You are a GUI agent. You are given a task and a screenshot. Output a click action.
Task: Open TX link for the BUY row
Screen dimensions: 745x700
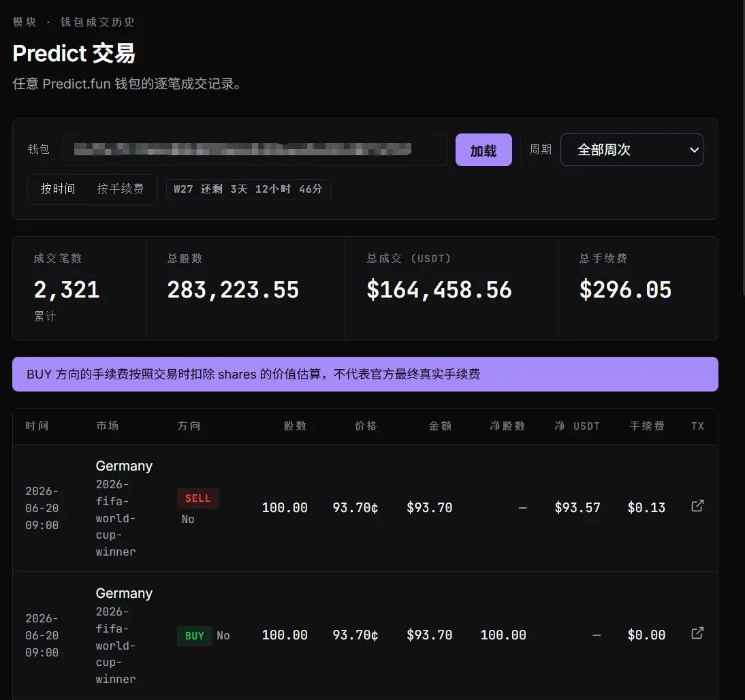pyautogui.click(x=697, y=633)
